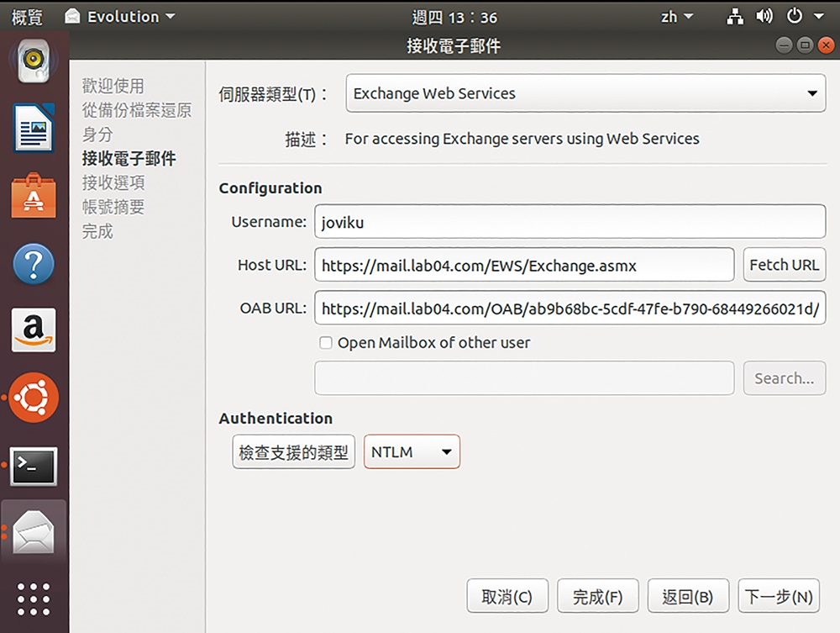The image size is (840, 633).
Task: Click empty other-user mailbox field
Action: pos(524,378)
